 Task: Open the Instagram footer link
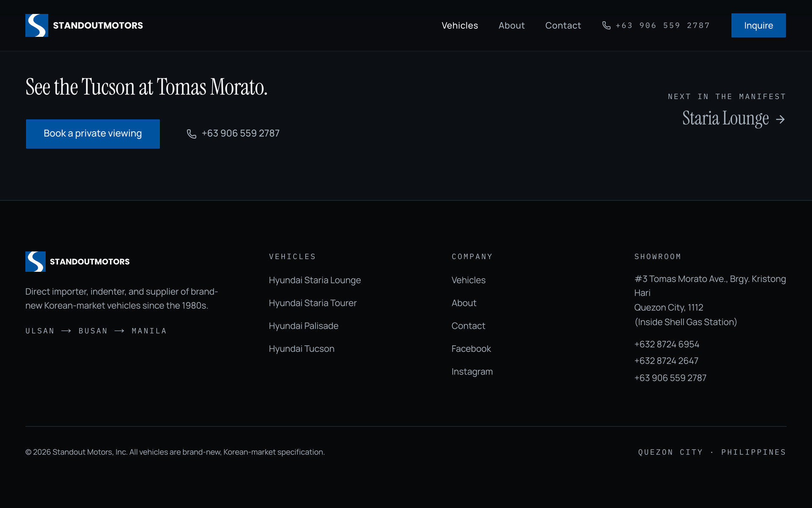point(472,372)
